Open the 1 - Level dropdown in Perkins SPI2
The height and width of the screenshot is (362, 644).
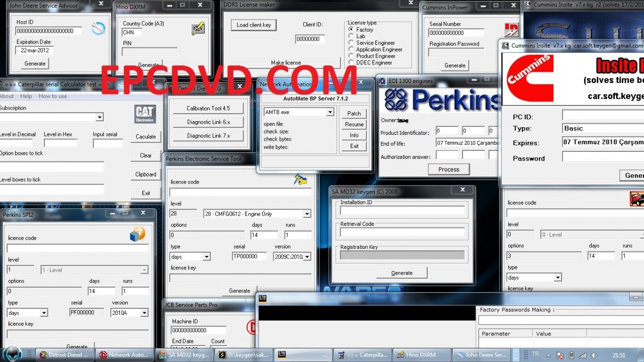coord(144,270)
